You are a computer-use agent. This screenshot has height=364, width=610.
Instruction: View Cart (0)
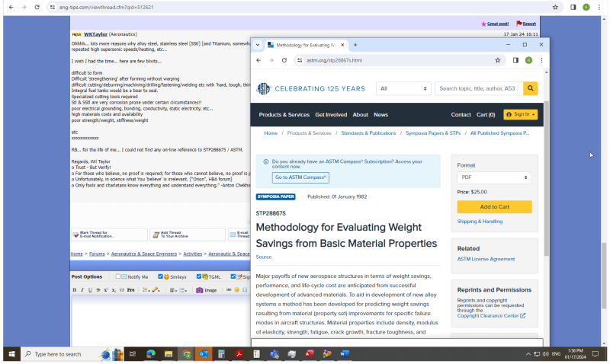486,114
